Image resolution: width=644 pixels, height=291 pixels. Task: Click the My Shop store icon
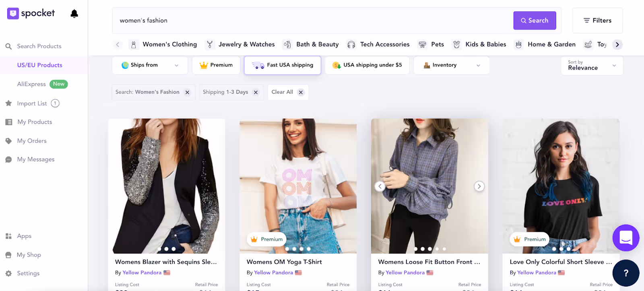pyautogui.click(x=8, y=255)
